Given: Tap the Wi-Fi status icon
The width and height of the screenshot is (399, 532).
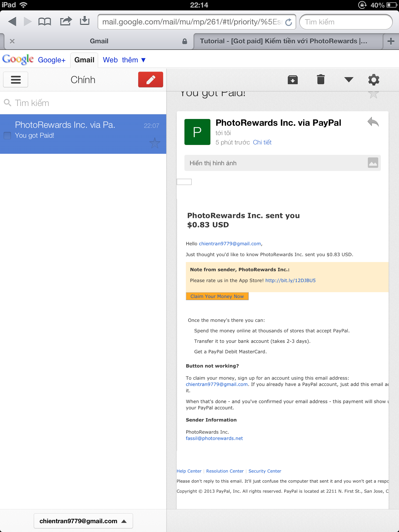Looking at the screenshot, I should [24, 5].
